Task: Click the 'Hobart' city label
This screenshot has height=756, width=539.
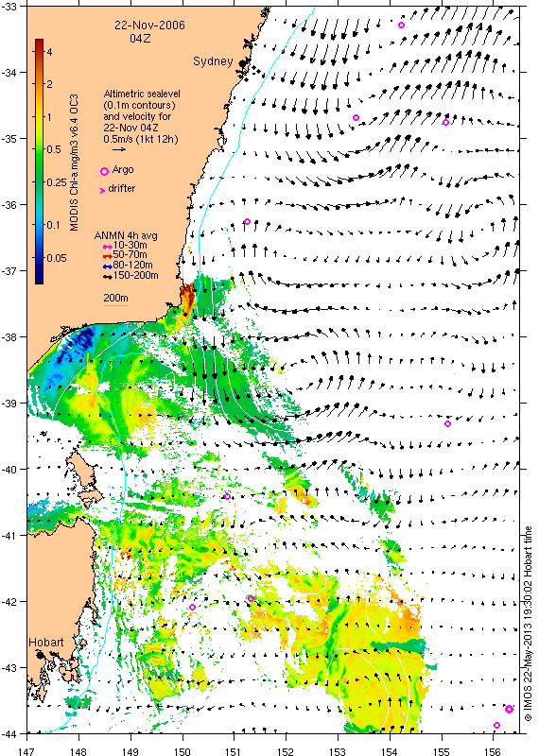Action: click(x=45, y=643)
